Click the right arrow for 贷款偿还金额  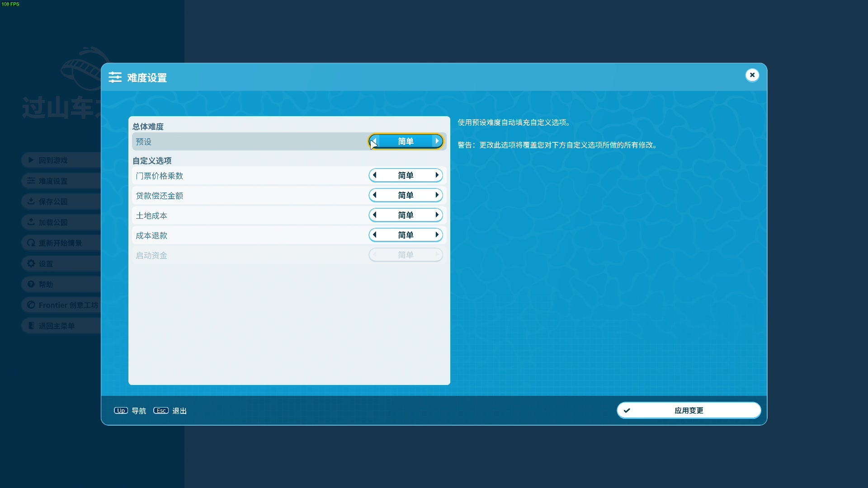[x=437, y=195]
